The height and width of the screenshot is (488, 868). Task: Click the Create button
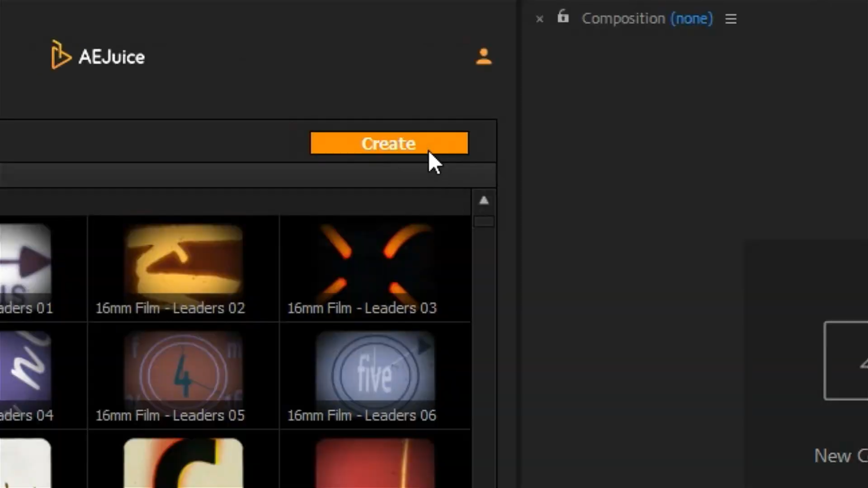[x=389, y=143]
